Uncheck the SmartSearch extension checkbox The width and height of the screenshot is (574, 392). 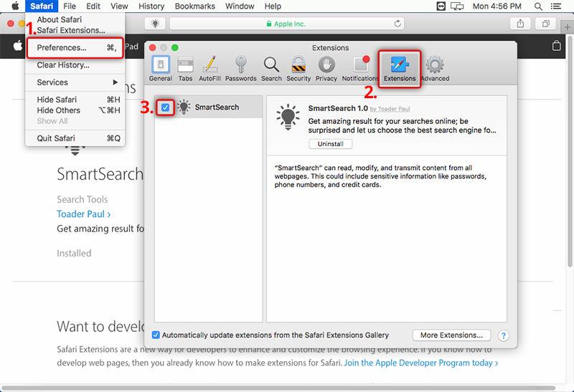[x=165, y=107]
